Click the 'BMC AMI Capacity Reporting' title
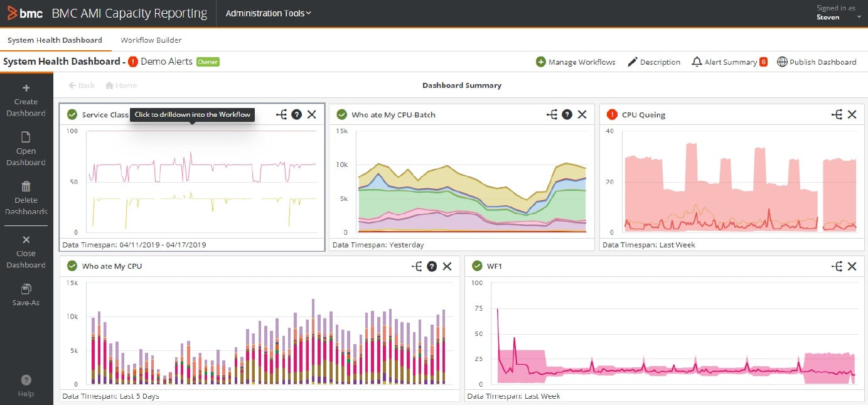868x405 pixels. pyautogui.click(x=129, y=13)
